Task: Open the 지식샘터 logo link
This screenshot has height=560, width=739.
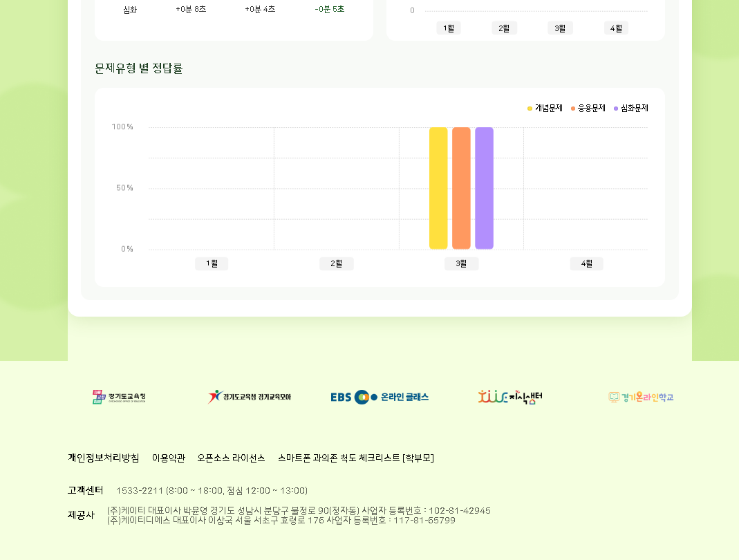Action: coord(510,397)
